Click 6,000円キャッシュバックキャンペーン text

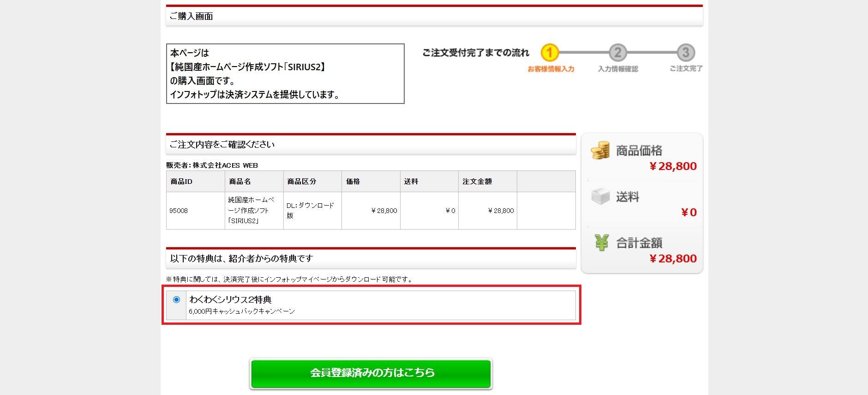pos(242,311)
